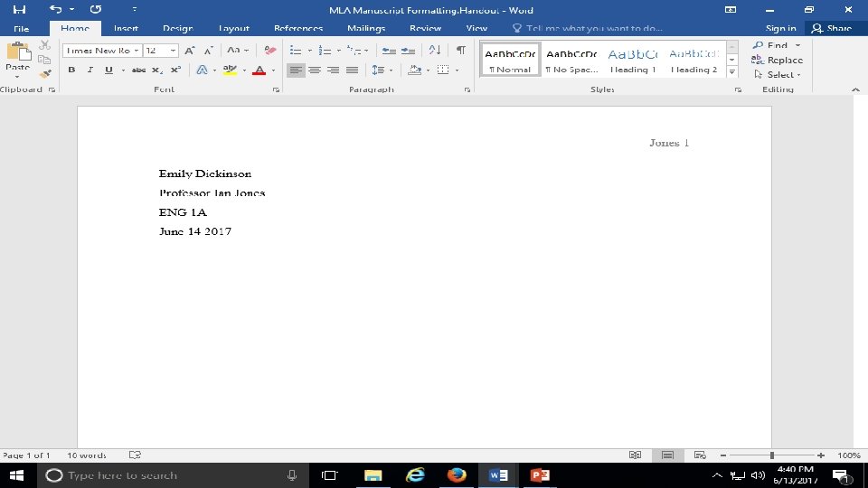Switch to the Design tab
The image size is (868, 488).
click(178, 28)
